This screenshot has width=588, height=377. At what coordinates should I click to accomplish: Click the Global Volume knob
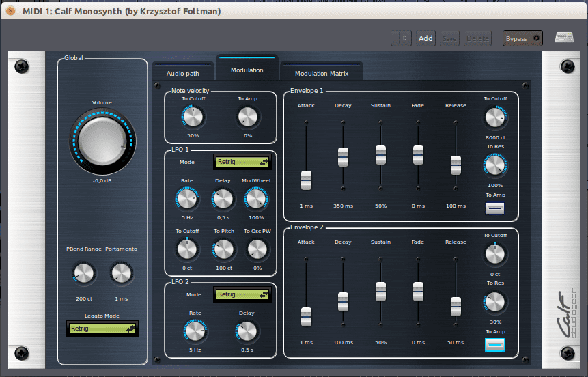pos(102,142)
